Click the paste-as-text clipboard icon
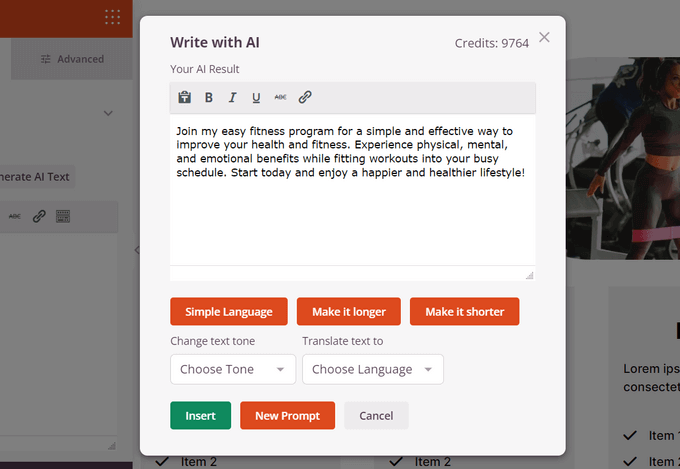 tap(184, 98)
